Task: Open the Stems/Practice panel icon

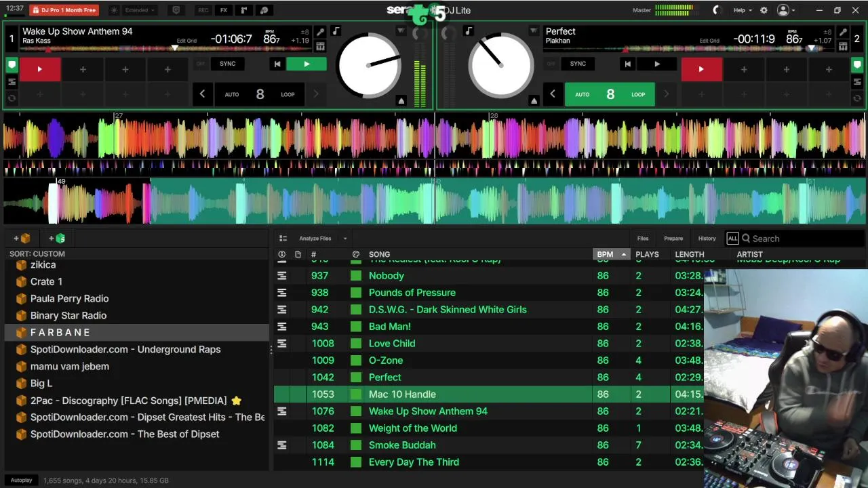Action: pyautogui.click(x=264, y=10)
